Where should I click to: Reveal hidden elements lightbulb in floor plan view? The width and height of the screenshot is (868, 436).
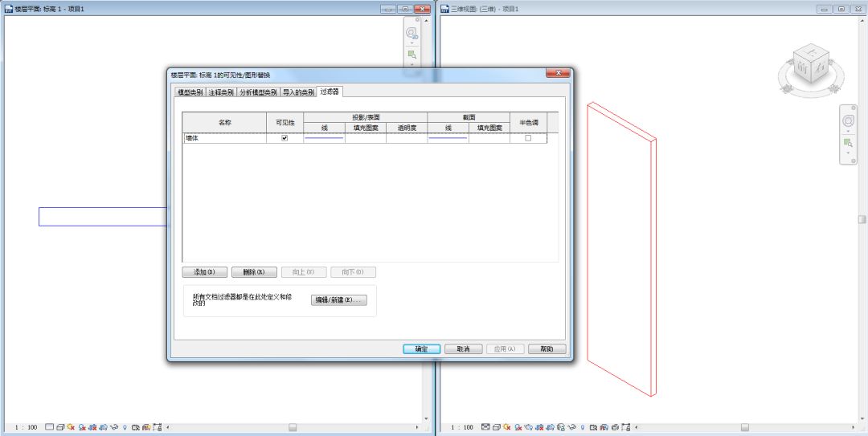[x=125, y=427]
